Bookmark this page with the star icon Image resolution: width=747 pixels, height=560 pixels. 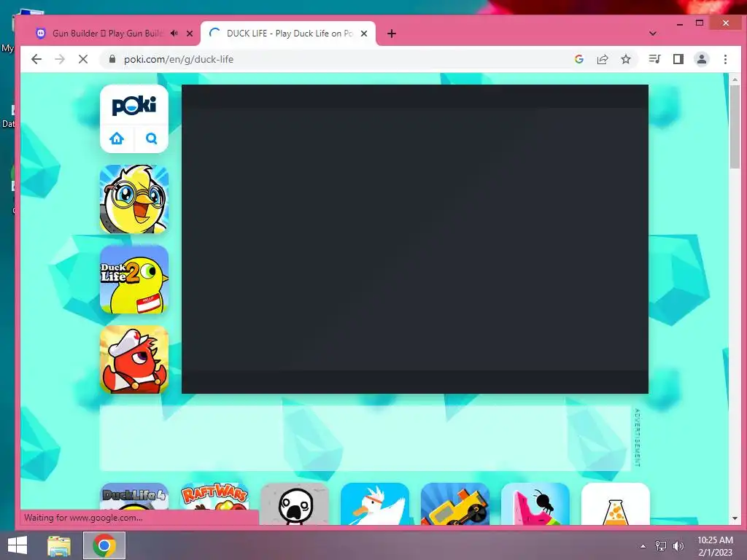point(626,59)
